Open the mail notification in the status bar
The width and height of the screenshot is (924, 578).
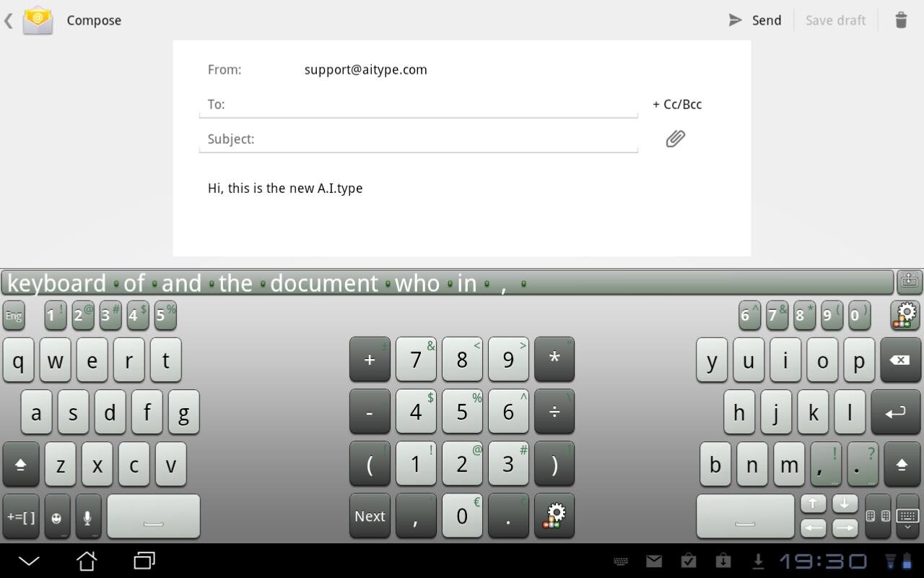(x=654, y=561)
